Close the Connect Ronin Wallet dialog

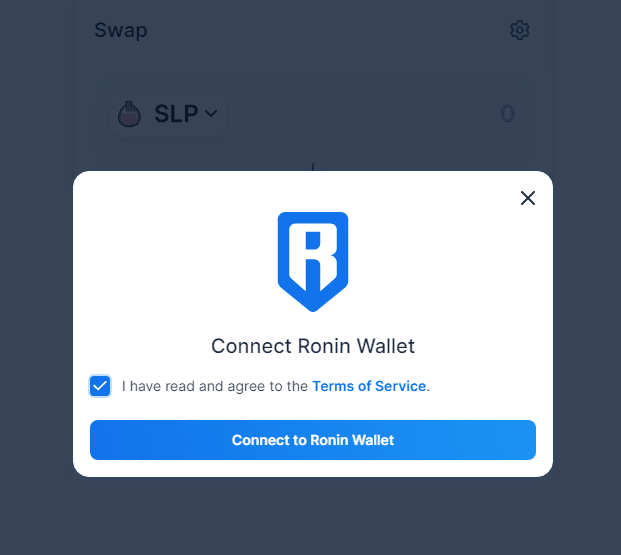(528, 198)
